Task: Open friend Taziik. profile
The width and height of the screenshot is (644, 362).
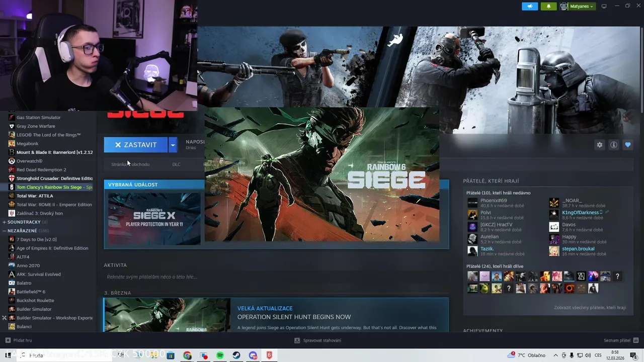Action: click(x=487, y=248)
